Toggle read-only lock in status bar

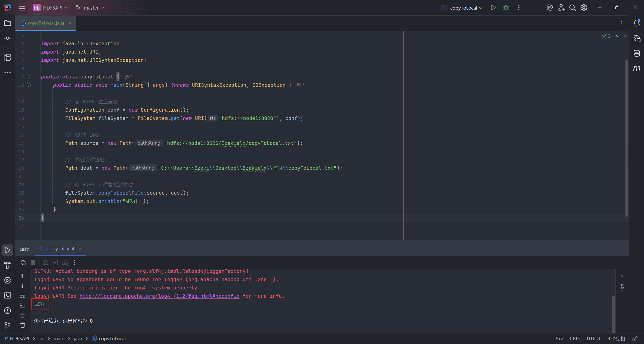(635, 338)
